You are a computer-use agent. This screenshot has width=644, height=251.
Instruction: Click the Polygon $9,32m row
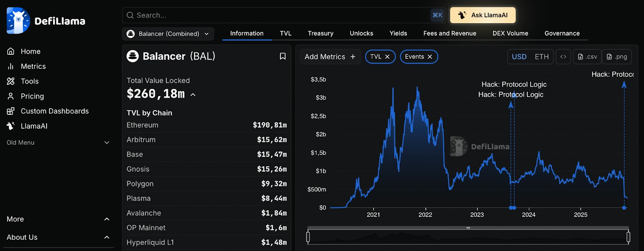pos(206,184)
